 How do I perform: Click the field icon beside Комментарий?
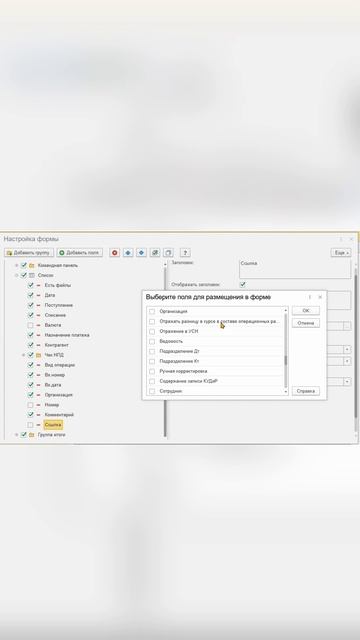coord(39,415)
